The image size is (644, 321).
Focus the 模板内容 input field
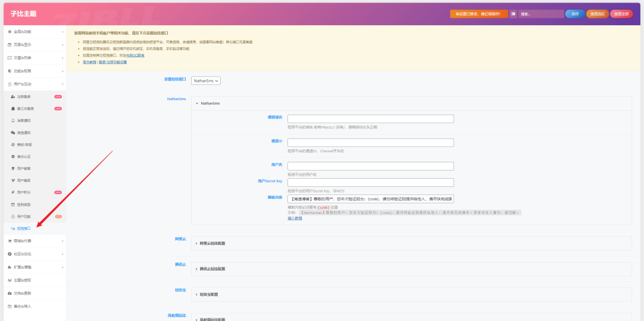[370, 199]
